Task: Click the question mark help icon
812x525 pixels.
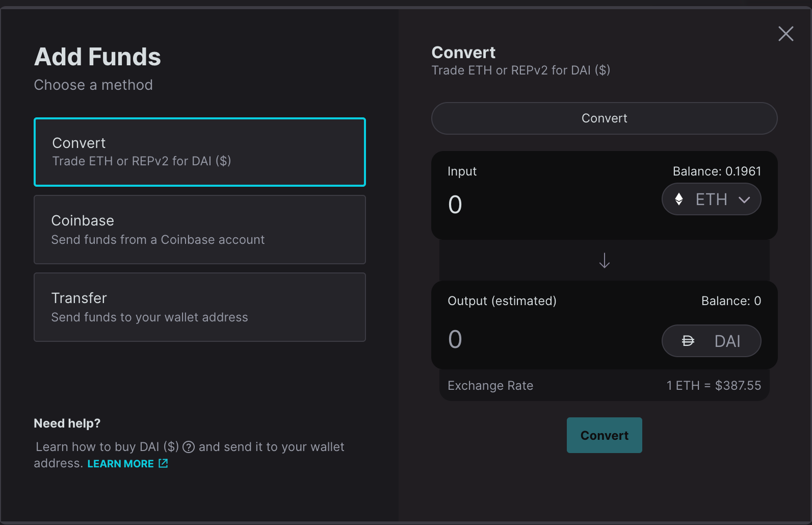Action: 189,447
